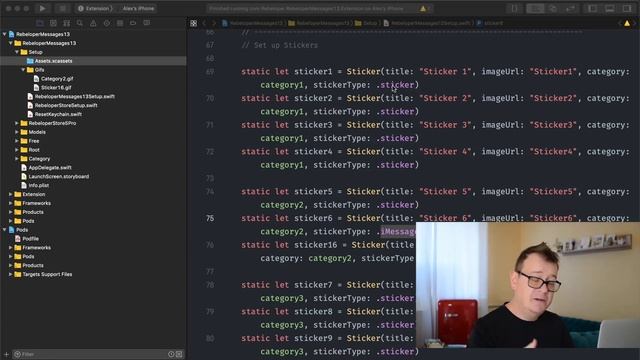The height and width of the screenshot is (360, 640).
Task: Expand the Targets Support Files folder
Action: (11, 274)
